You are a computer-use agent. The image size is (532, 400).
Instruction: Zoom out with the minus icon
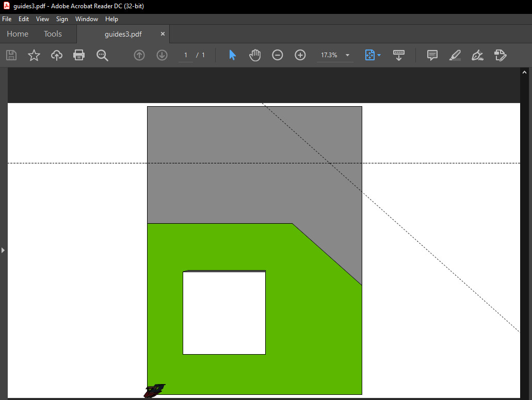[278, 55]
